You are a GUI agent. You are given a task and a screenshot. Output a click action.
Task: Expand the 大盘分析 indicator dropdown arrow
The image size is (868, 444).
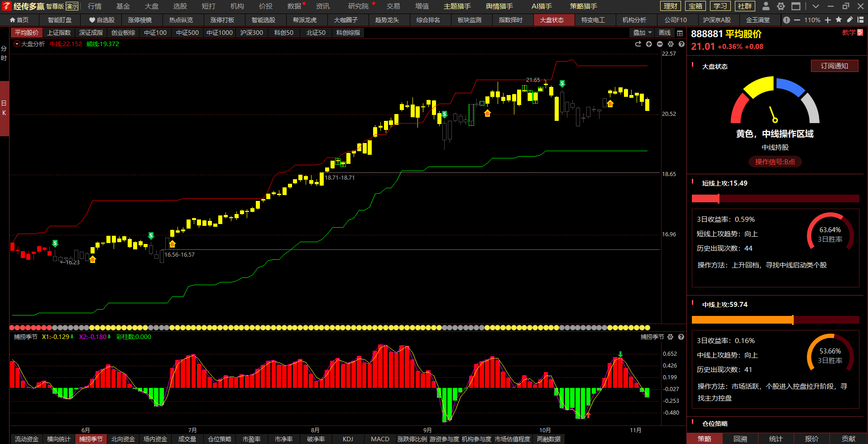(x=17, y=44)
